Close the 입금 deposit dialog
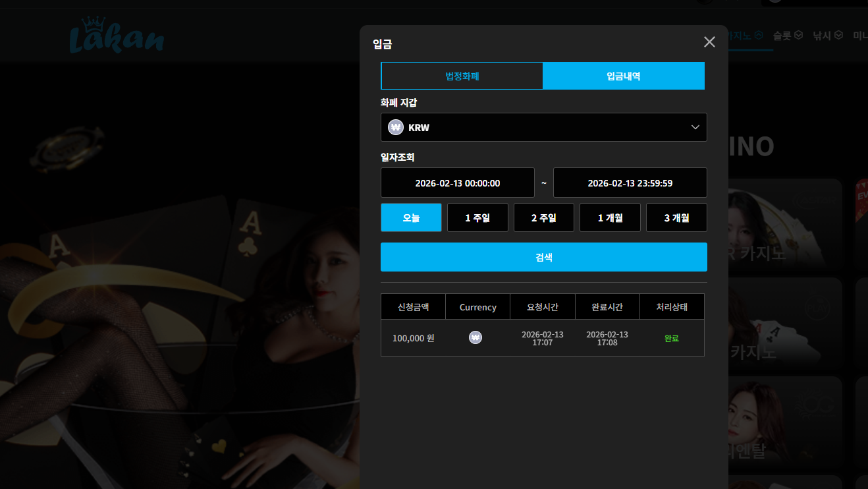The image size is (868, 489). coord(709,42)
